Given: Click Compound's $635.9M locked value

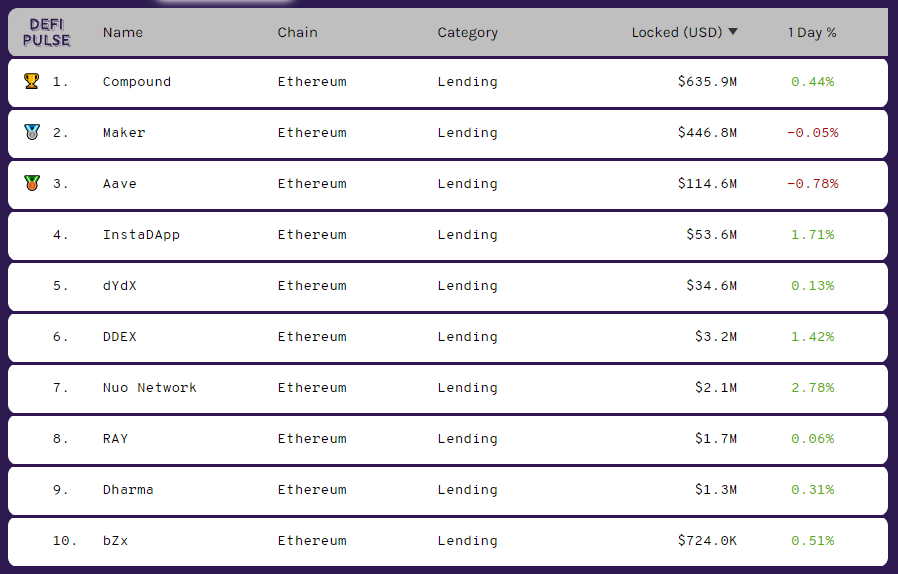Looking at the screenshot, I should click(x=706, y=82).
